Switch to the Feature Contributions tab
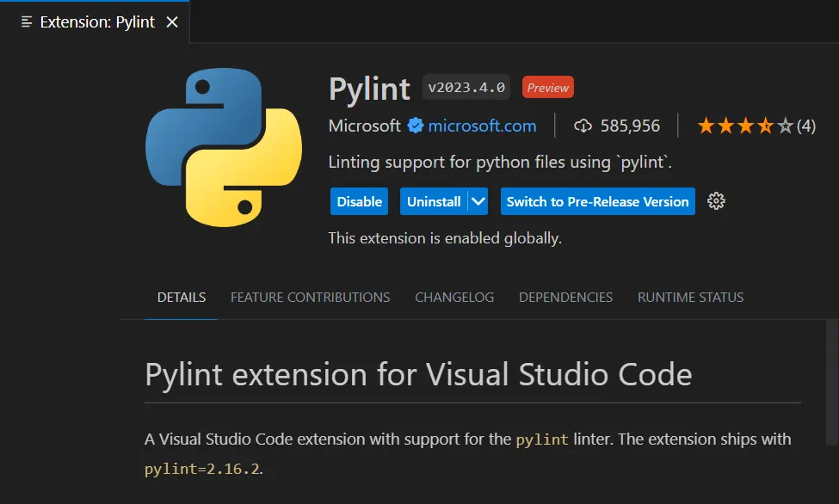 [310, 297]
